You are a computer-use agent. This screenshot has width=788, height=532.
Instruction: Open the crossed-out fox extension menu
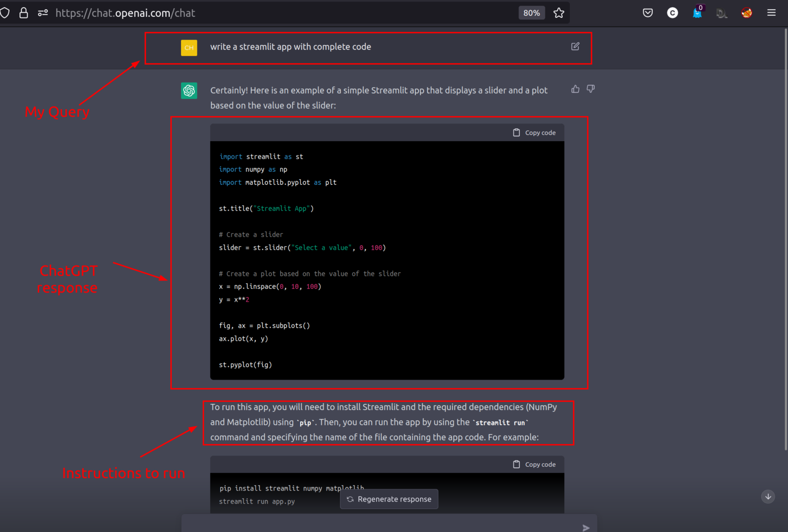click(x=746, y=12)
